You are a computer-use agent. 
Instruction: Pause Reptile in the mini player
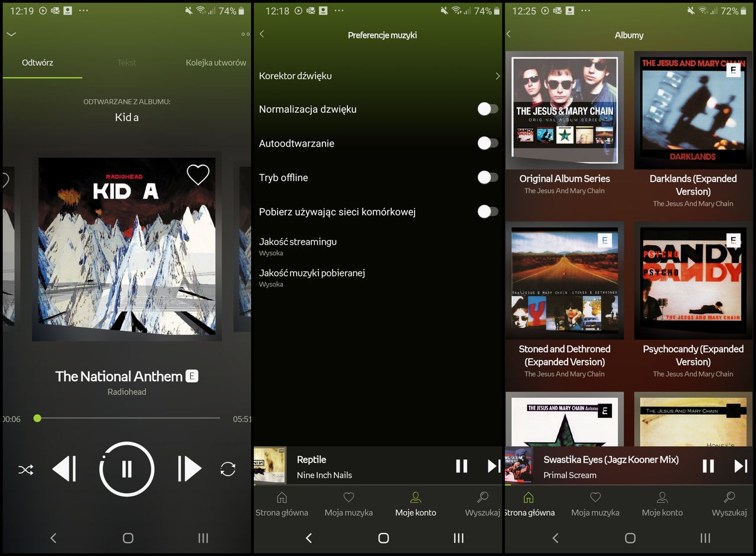coord(462,466)
